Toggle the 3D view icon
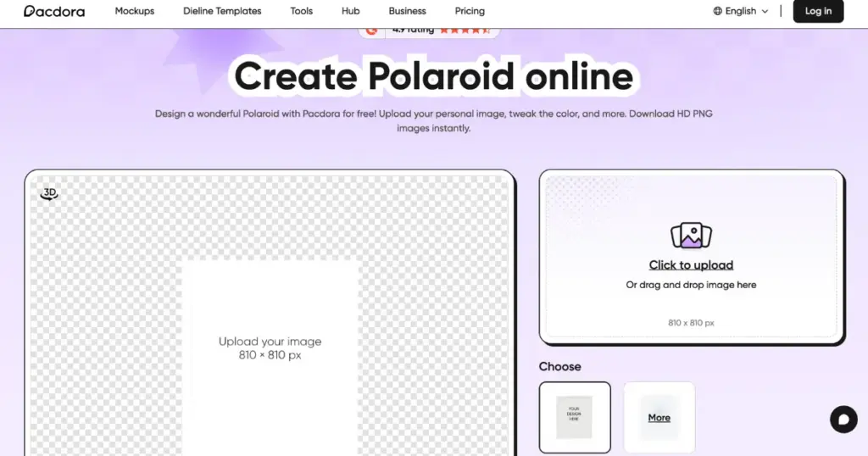 [49, 194]
